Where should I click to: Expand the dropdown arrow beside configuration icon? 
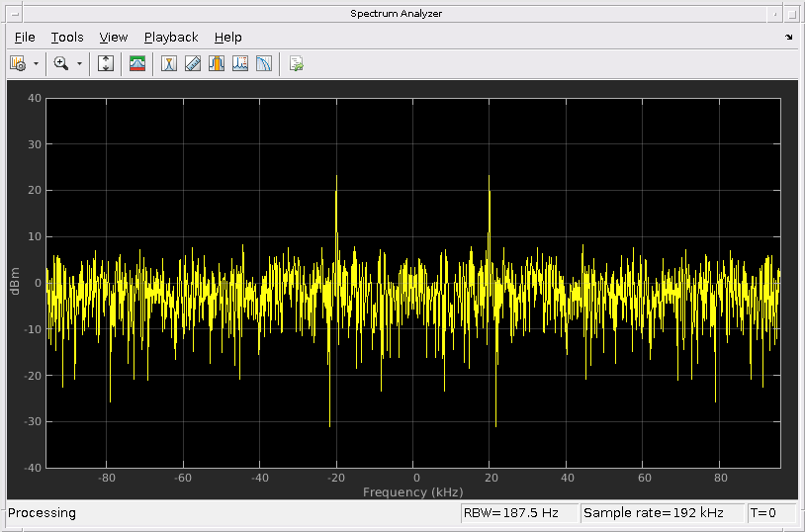coord(37,63)
